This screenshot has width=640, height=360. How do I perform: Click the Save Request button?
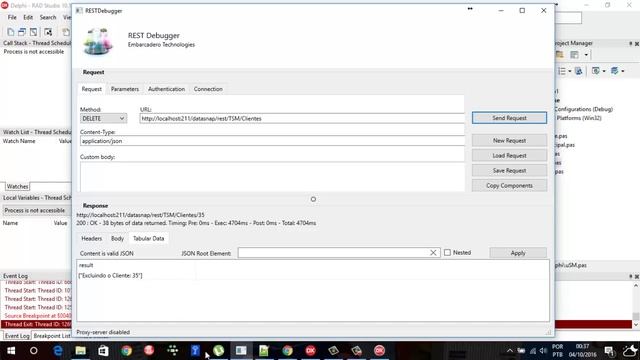tap(509, 171)
